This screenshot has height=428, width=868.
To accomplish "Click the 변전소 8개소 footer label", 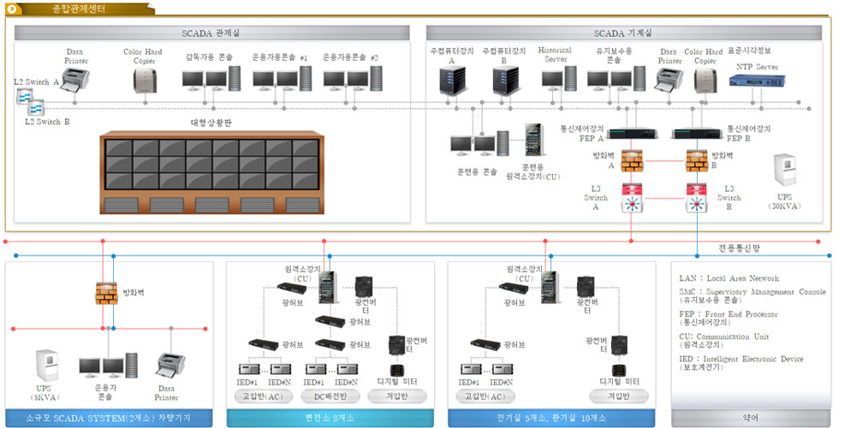I will point(330,417).
